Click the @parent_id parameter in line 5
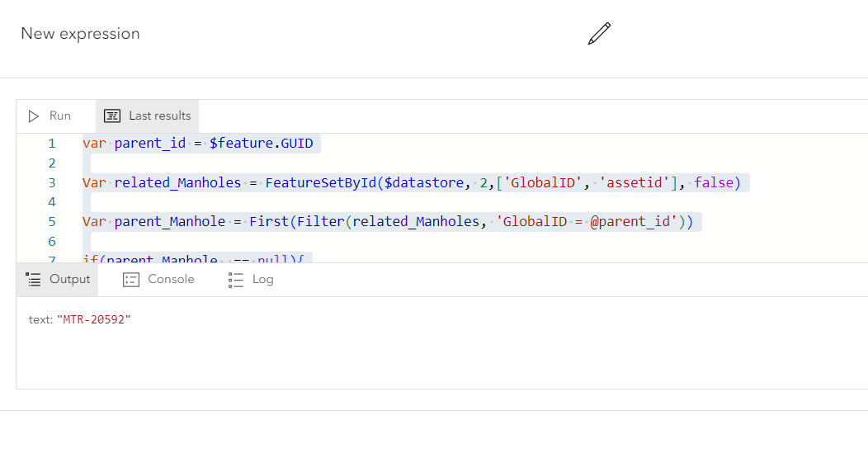Screen dimensions: 868x472 [x=630, y=222]
